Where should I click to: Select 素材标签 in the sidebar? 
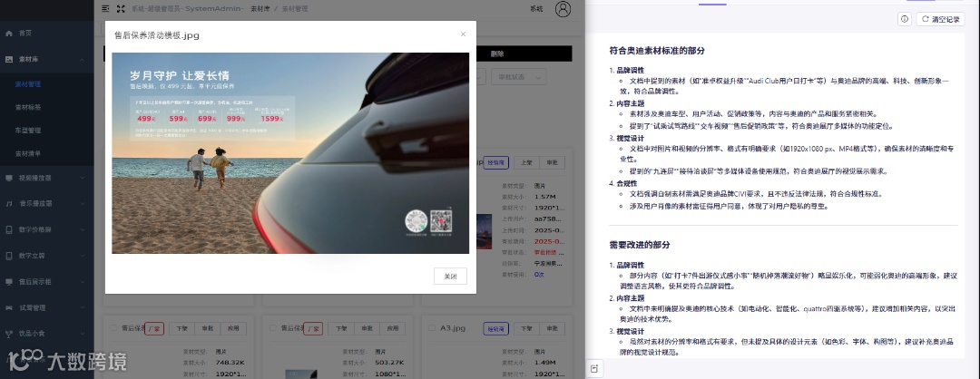coord(28,107)
